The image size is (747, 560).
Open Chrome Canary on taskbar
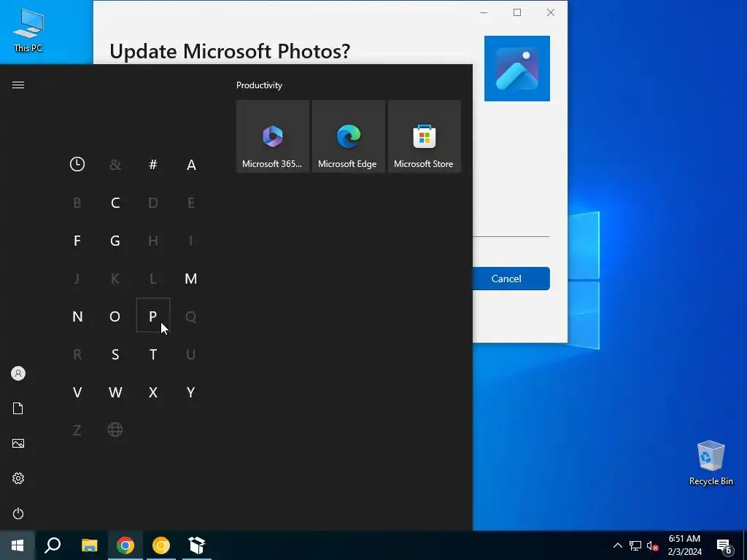[x=161, y=545]
